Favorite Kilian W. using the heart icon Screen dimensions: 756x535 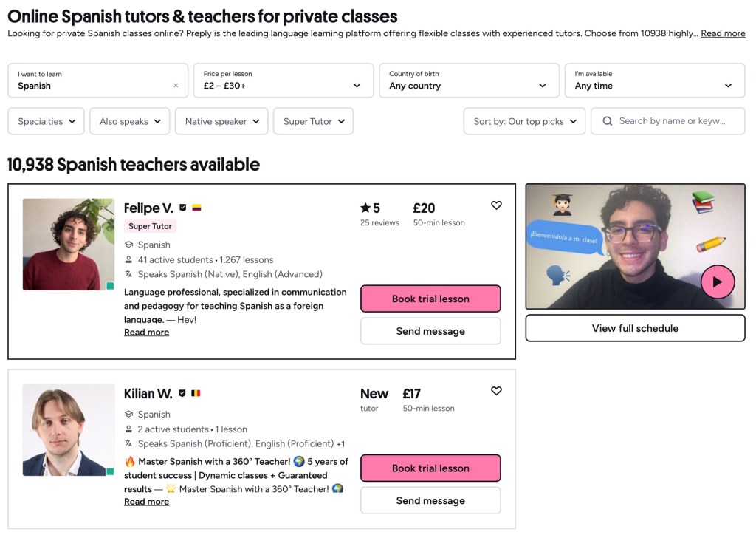496,391
